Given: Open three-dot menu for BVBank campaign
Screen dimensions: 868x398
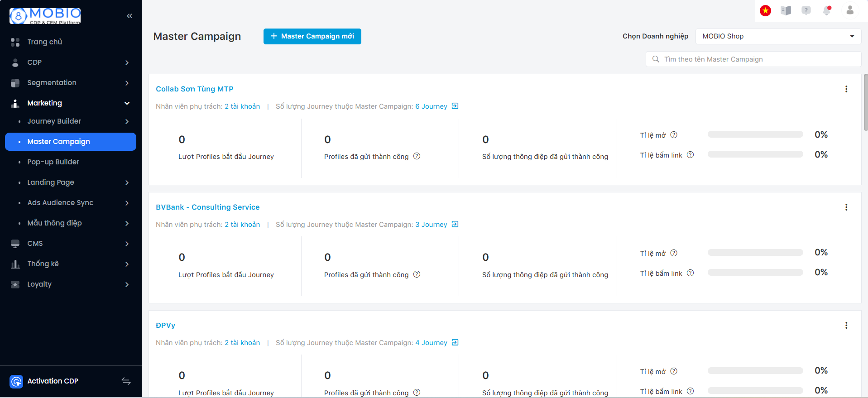Looking at the screenshot, I should [x=846, y=207].
